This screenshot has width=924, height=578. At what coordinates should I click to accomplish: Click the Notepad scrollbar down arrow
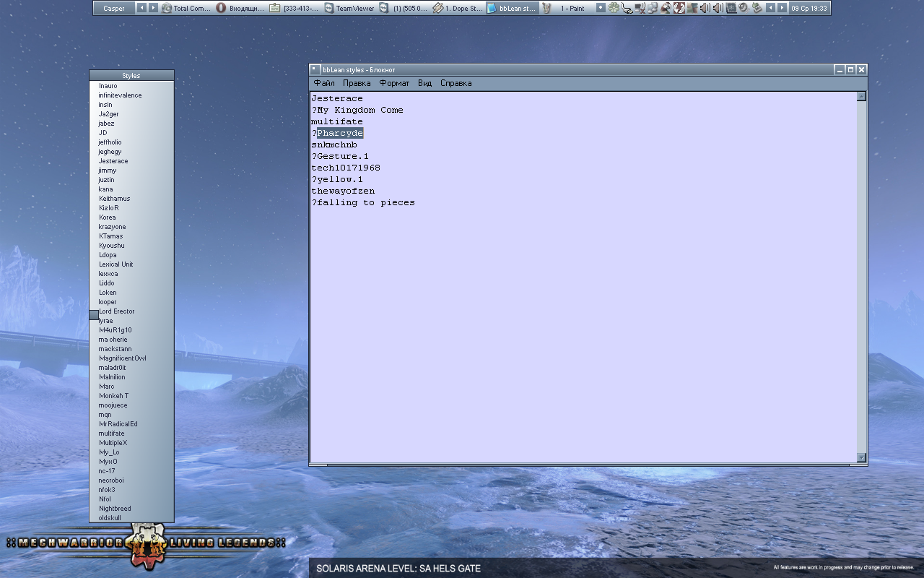tap(861, 457)
